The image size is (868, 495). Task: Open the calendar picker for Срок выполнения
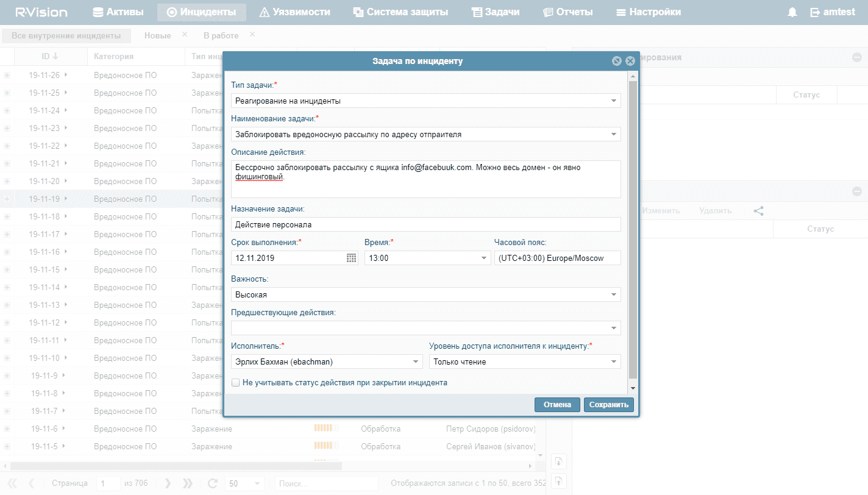click(x=351, y=258)
